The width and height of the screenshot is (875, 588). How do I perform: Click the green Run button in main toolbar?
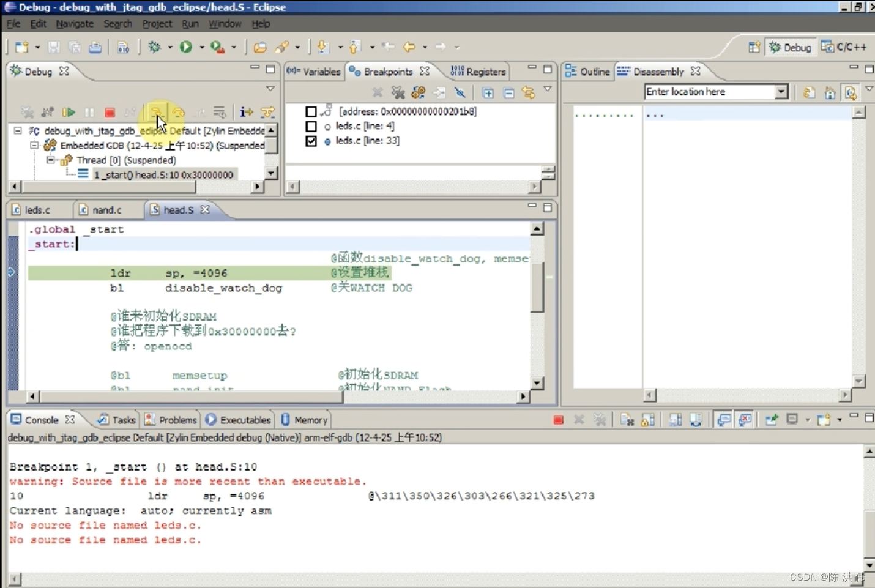click(x=186, y=47)
